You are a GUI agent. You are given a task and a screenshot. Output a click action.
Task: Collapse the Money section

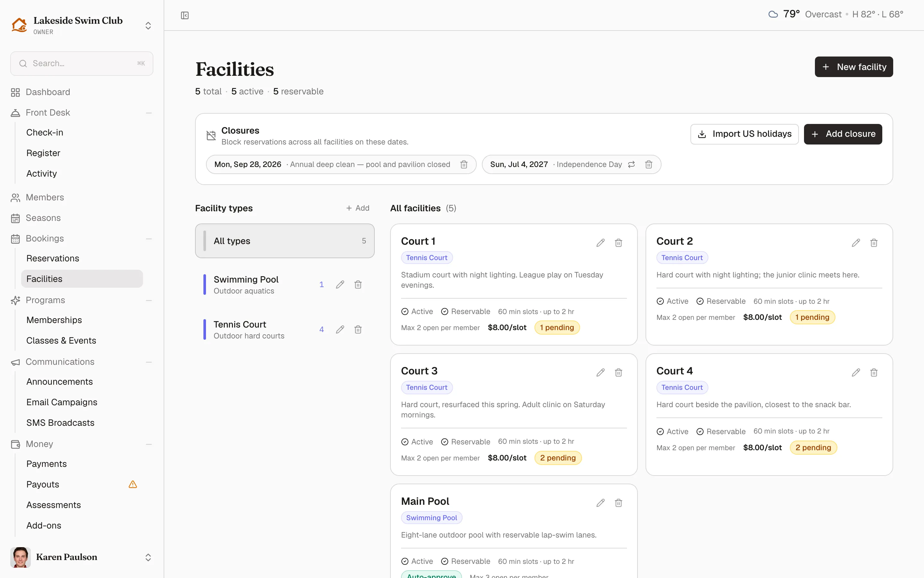[149, 444]
